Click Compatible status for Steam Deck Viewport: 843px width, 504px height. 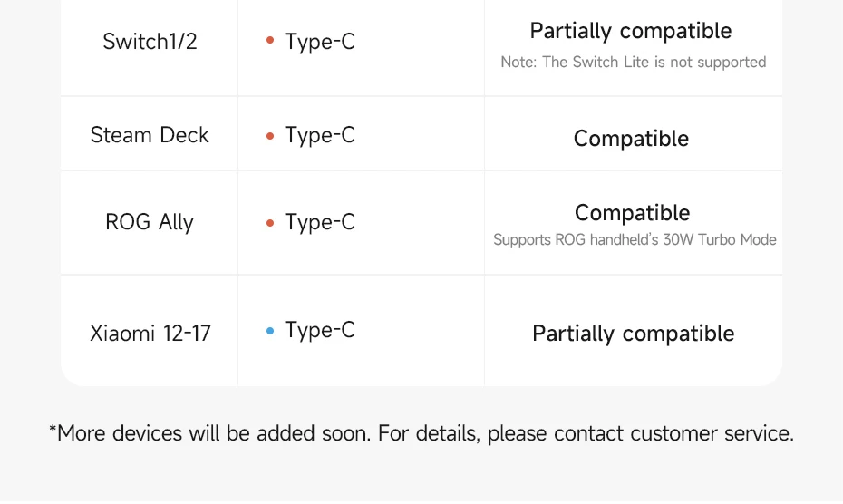[631, 139]
